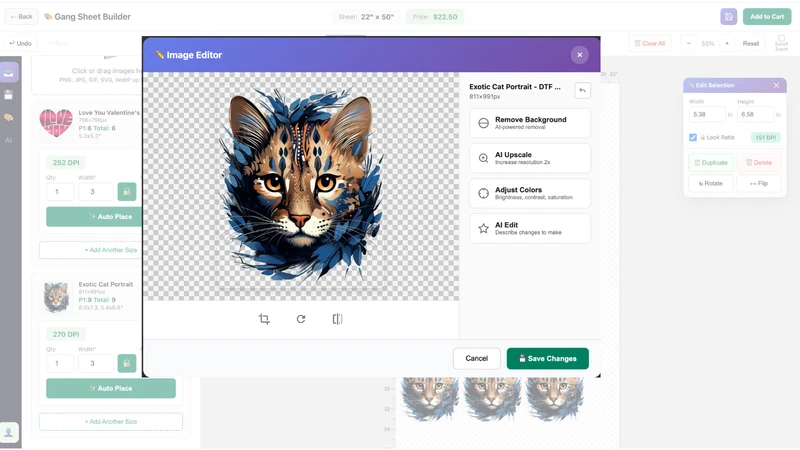
Task: Add the gang sheet to cart
Action: click(767, 17)
